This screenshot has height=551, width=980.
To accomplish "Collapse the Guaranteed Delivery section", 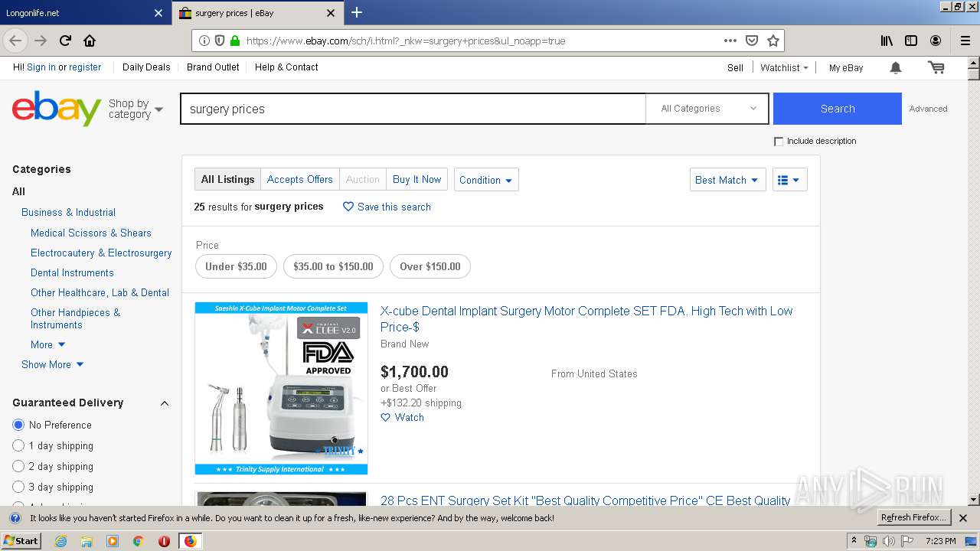I will tap(164, 403).
